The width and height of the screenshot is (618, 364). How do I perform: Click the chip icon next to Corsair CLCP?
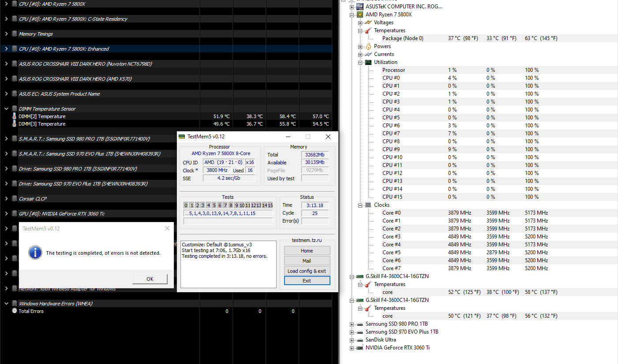(15, 199)
